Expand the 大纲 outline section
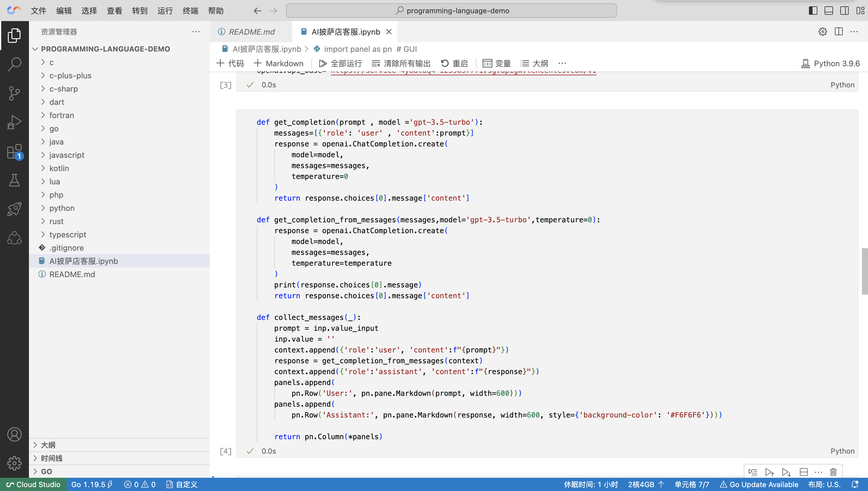Image resolution: width=868 pixels, height=491 pixels. coord(48,445)
